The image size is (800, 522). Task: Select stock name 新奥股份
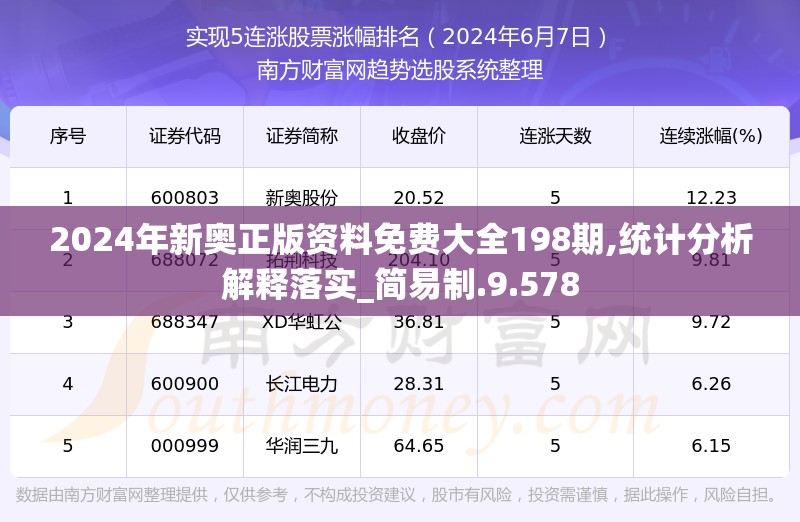coord(302,197)
